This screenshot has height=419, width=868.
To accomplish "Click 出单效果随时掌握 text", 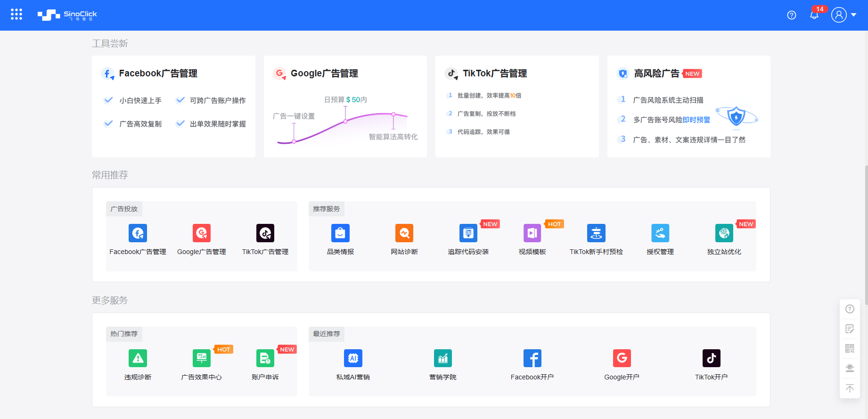I will coord(218,124).
